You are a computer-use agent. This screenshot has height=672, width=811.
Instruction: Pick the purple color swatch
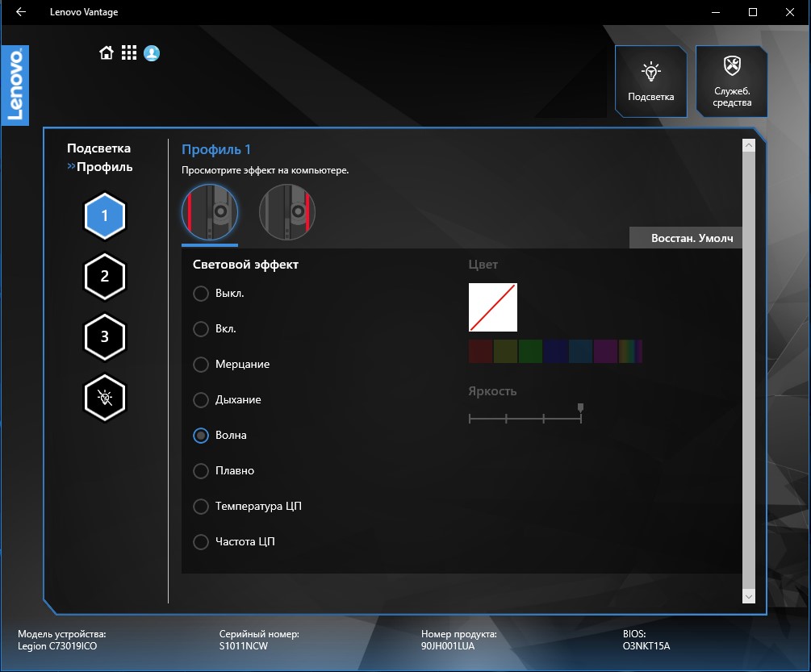click(x=605, y=352)
